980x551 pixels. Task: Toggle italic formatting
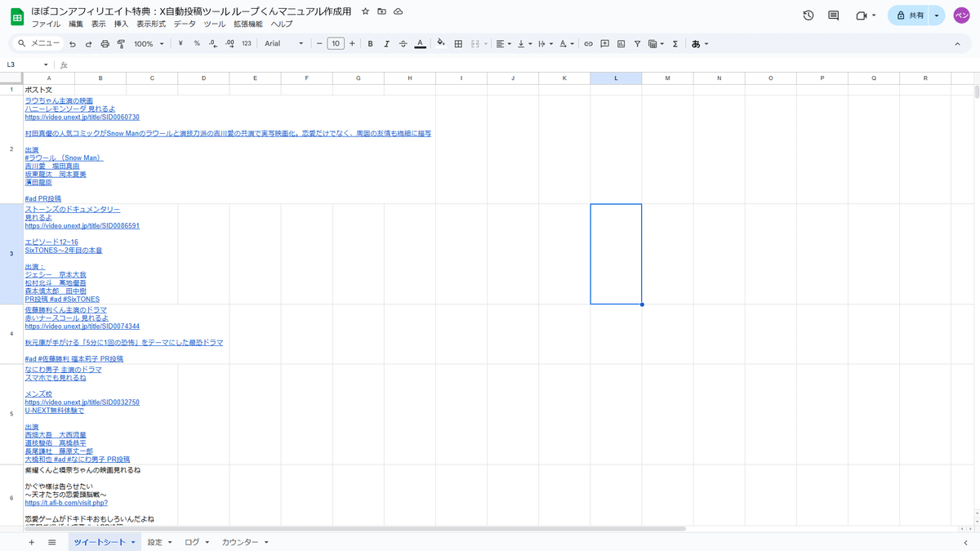point(386,44)
